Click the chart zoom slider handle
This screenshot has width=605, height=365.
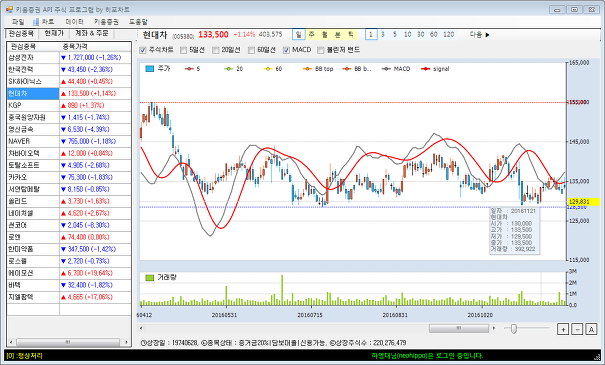click(514, 329)
